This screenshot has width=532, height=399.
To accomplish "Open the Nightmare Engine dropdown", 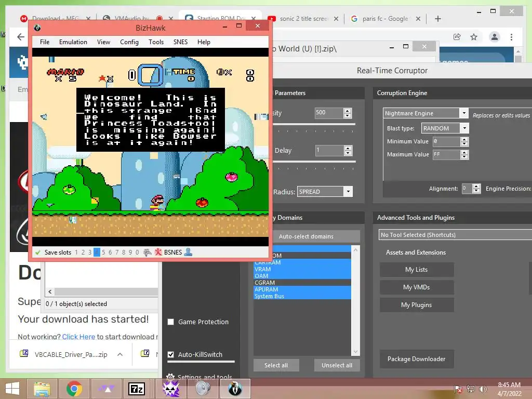I will click(463, 113).
